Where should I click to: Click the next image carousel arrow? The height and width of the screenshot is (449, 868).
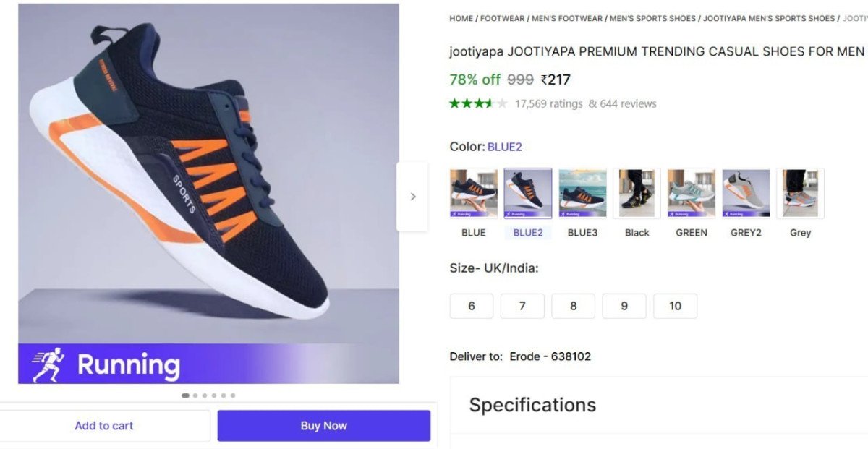click(413, 196)
